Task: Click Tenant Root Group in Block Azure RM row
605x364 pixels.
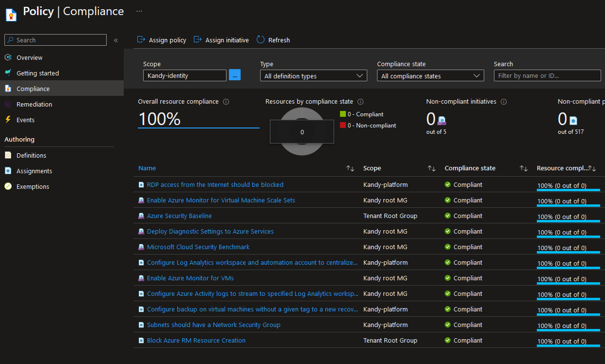Action: tap(390, 341)
